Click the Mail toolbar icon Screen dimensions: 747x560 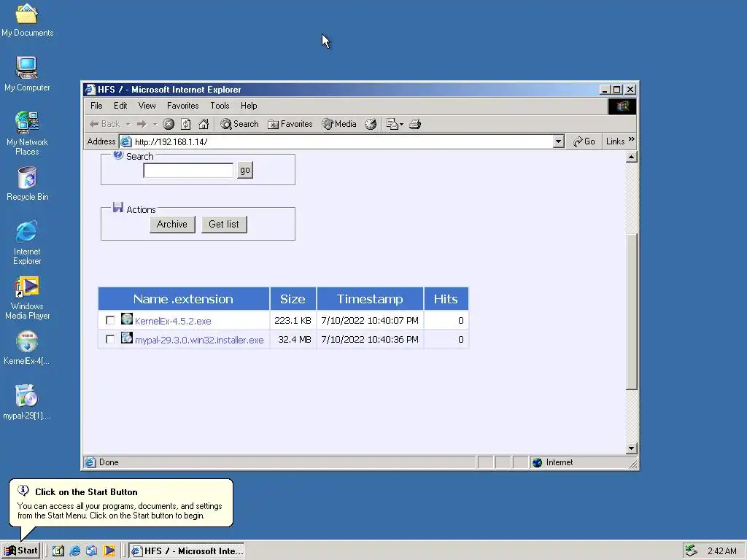[392, 124]
